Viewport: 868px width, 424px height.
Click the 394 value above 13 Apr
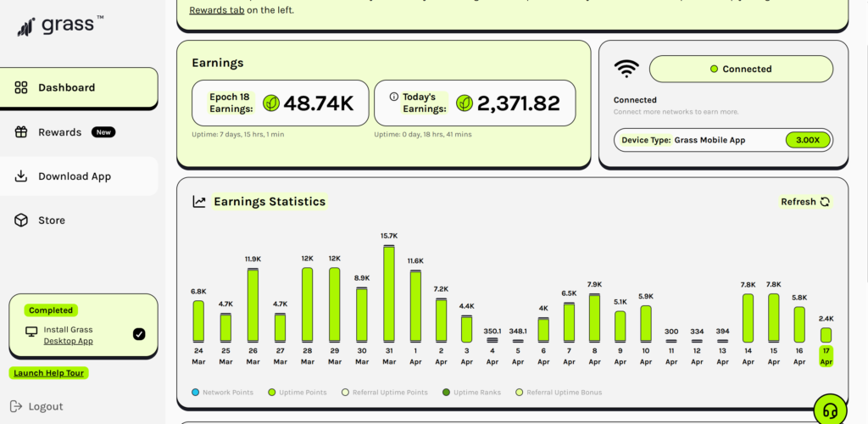[x=722, y=331]
